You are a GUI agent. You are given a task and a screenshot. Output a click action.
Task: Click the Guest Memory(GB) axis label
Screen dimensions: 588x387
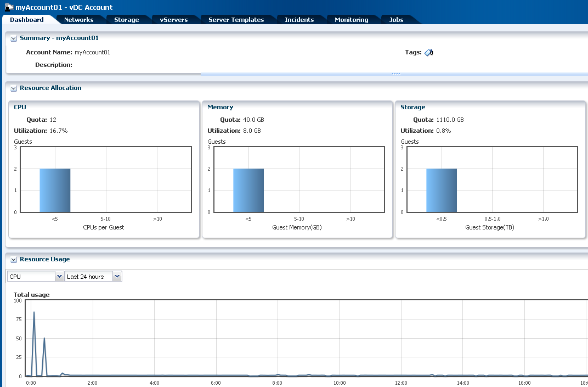(297, 227)
